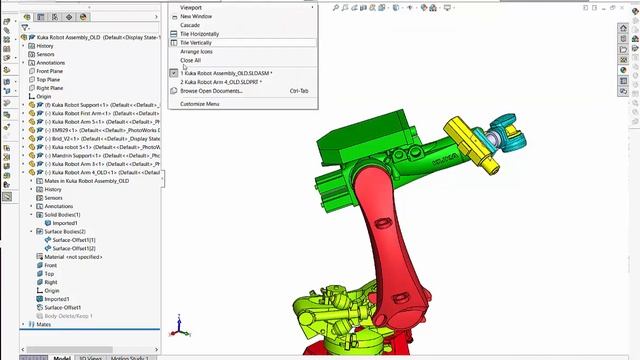Open File Explorer folder icon in task pane

tap(623, 49)
